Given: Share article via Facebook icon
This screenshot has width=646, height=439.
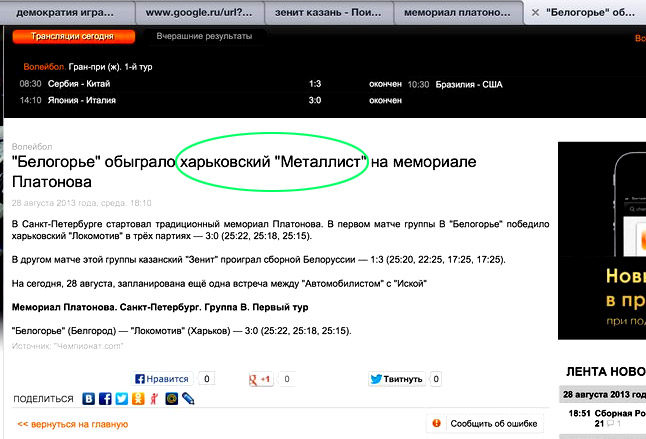Looking at the screenshot, I should pyautogui.click(x=105, y=399).
